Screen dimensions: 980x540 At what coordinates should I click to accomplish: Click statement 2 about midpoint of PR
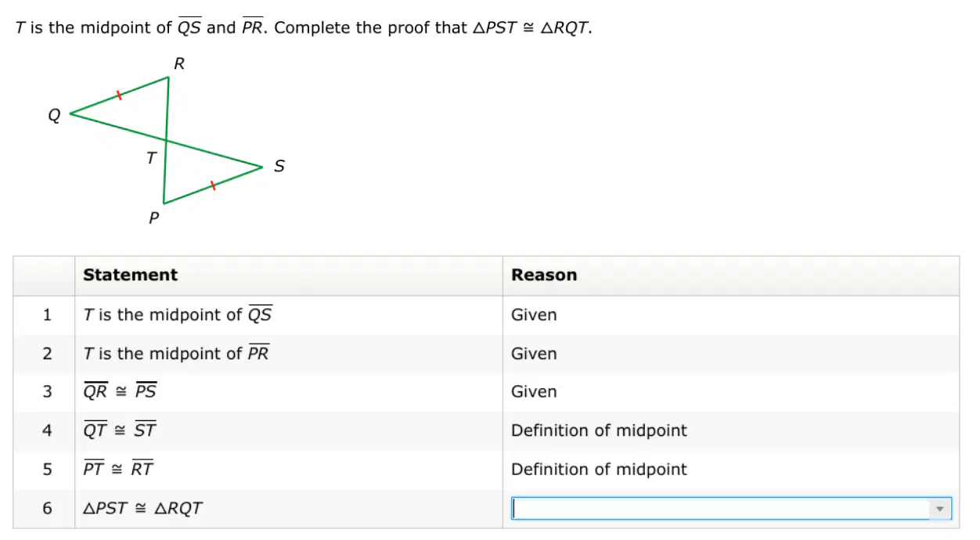176,353
